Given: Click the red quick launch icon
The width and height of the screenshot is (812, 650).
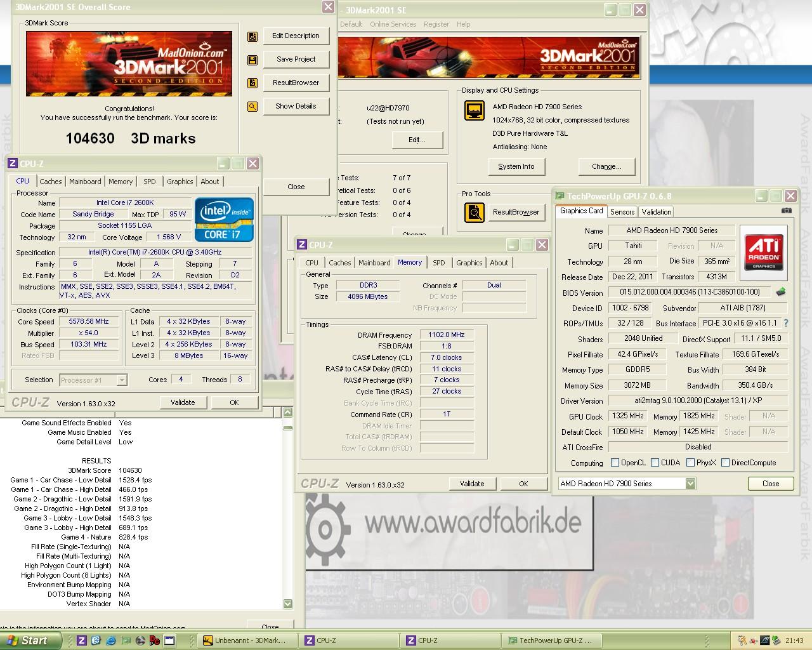Looking at the screenshot, I should pyautogui.click(x=154, y=640).
